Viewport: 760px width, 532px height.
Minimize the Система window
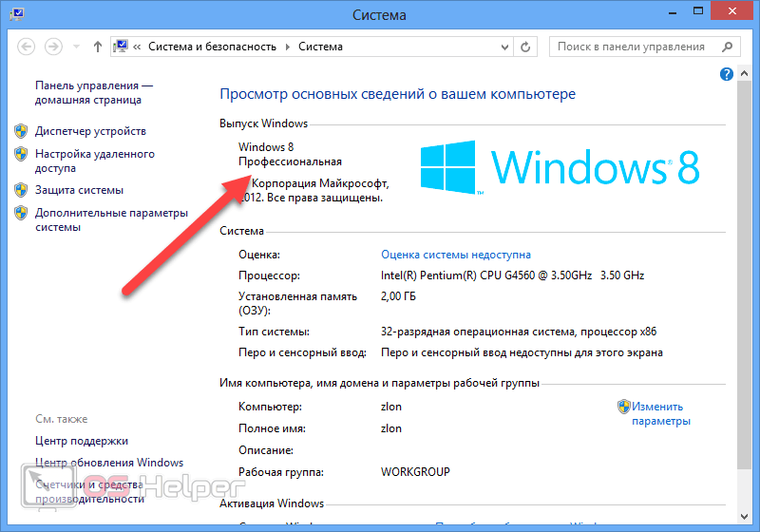click(673, 11)
